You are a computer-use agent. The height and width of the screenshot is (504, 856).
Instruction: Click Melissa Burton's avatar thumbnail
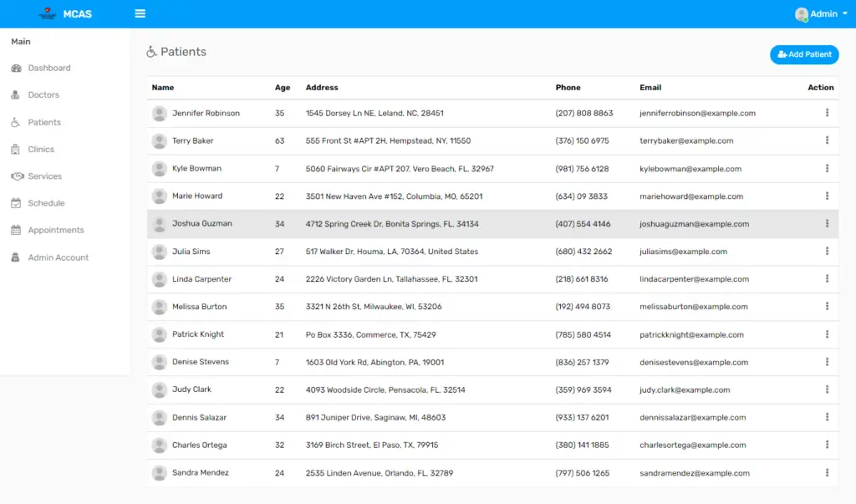[x=159, y=306]
